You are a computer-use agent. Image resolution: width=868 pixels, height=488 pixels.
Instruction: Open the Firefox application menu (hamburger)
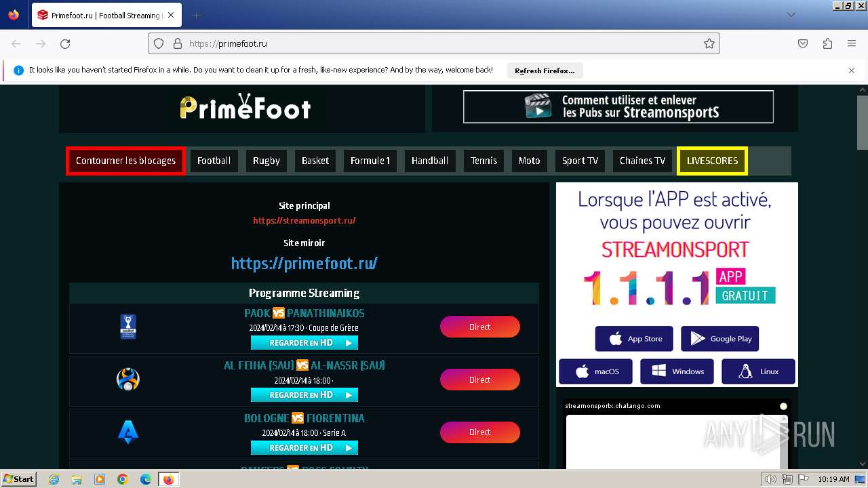pyautogui.click(x=852, y=43)
